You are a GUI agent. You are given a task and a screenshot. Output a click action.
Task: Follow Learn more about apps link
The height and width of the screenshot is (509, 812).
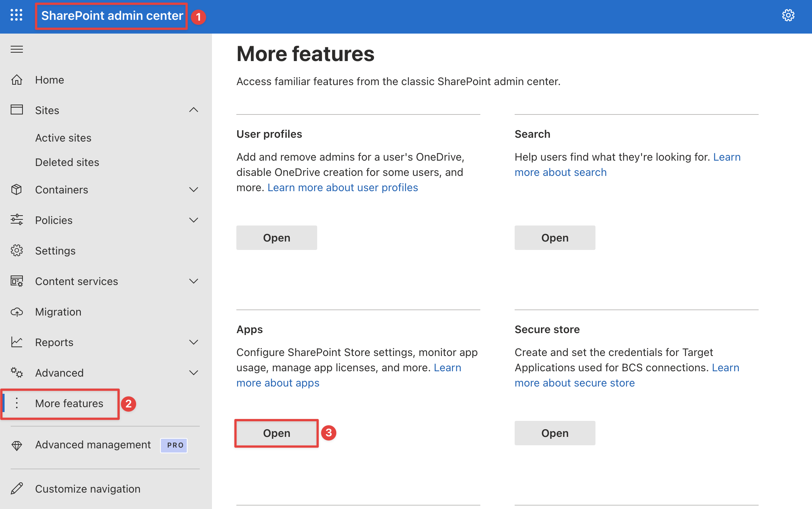(278, 383)
